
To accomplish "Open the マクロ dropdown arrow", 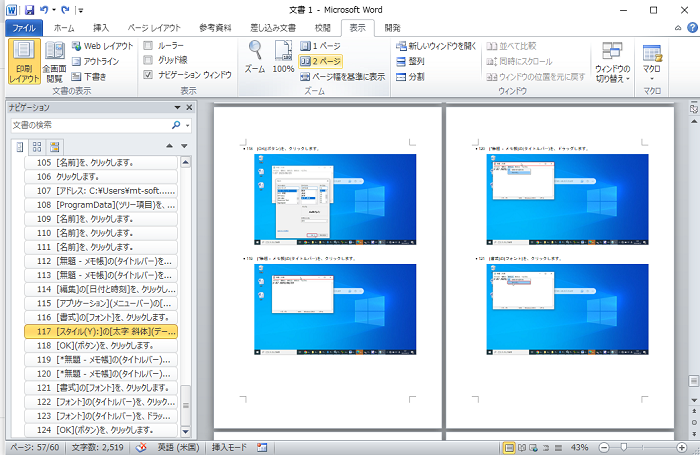I will click(x=652, y=79).
